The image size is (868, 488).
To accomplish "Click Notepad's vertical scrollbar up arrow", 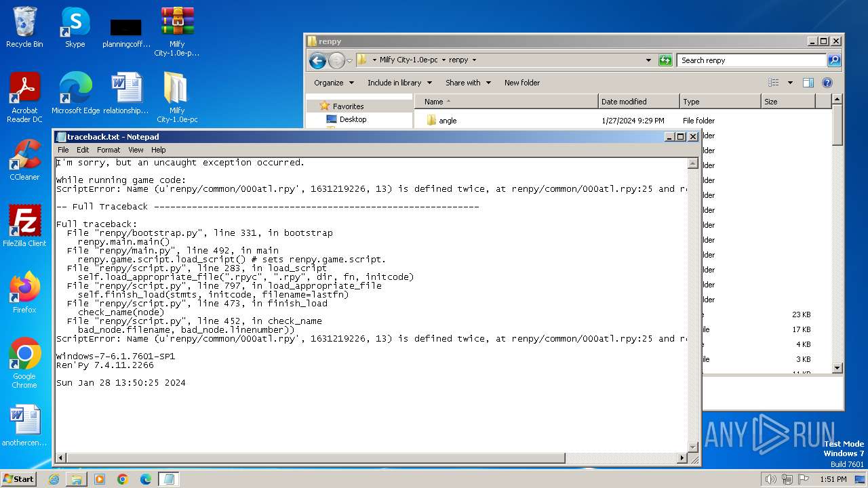I will pyautogui.click(x=693, y=163).
